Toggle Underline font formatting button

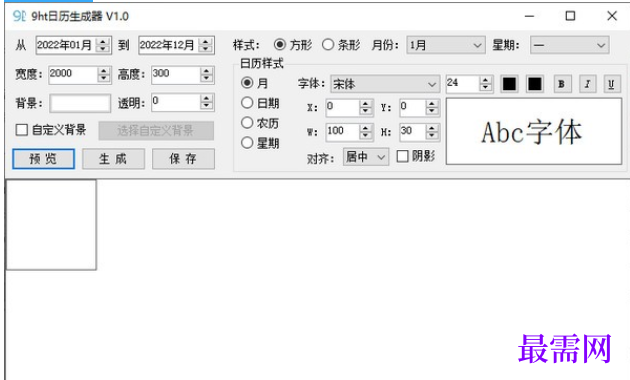tap(611, 84)
